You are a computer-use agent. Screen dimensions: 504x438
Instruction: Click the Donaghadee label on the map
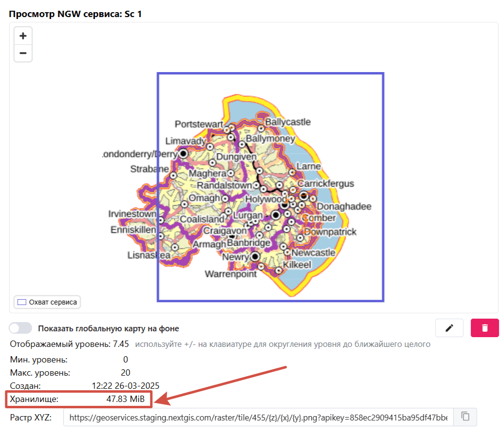(x=344, y=207)
